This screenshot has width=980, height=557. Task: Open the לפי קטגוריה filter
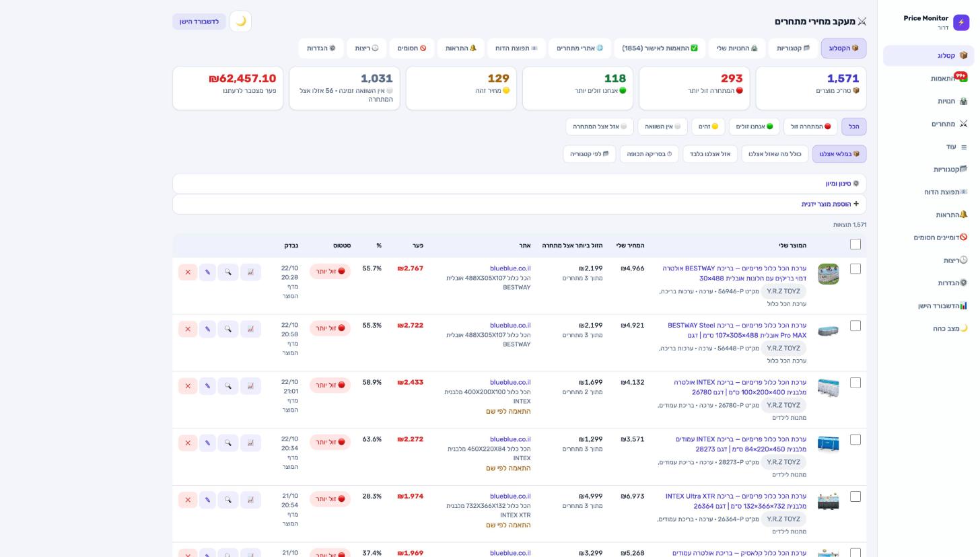coord(590,154)
